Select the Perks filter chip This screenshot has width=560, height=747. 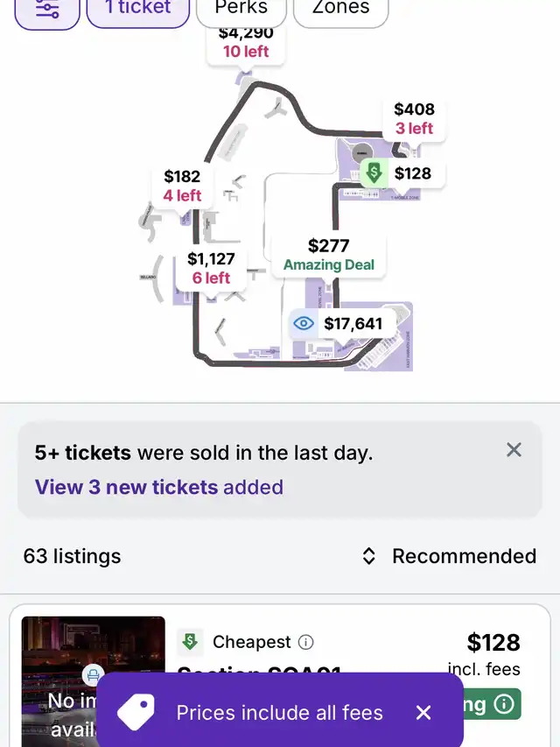coord(241,10)
